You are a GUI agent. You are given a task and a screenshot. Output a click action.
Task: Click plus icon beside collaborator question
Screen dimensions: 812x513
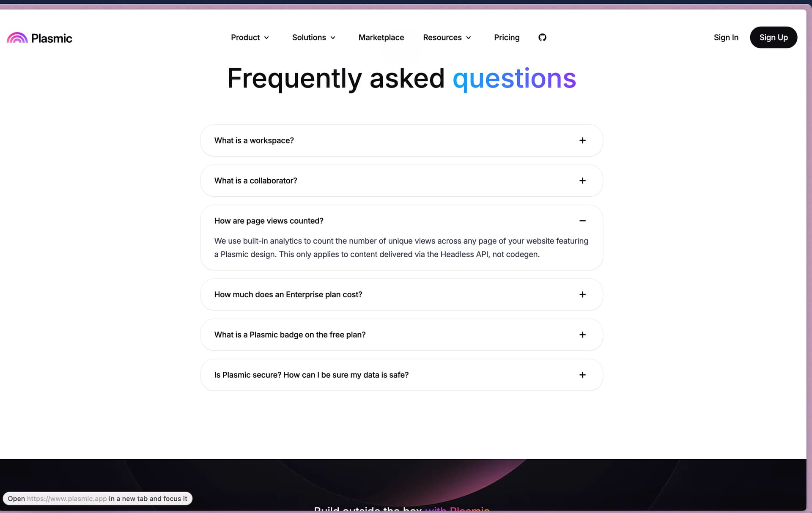(x=582, y=181)
